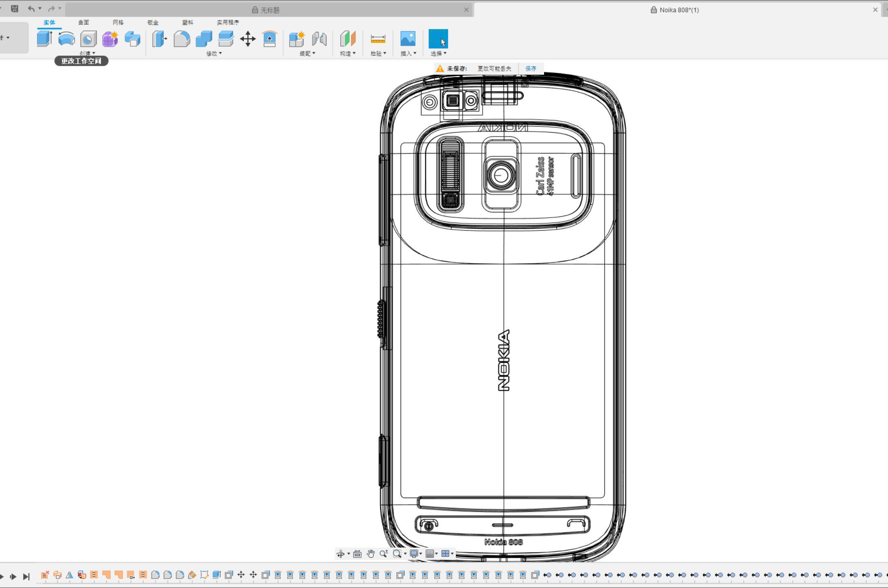
Task: Jump to the end of timeline
Action: click(x=27, y=577)
